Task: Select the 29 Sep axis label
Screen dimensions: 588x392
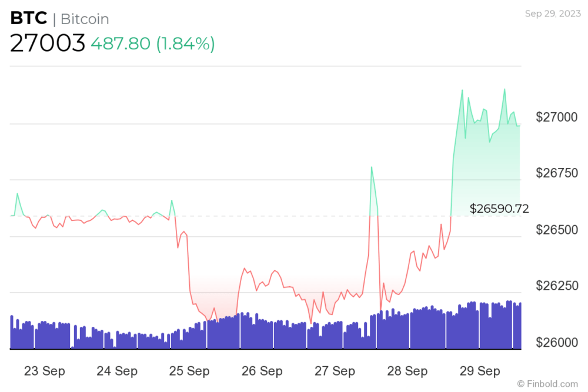Action: (x=480, y=371)
